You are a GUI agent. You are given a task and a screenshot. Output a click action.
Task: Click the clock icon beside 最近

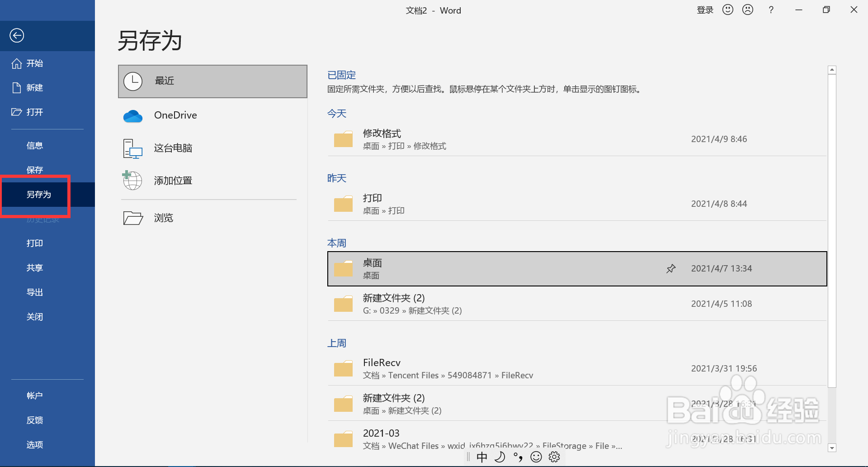pyautogui.click(x=133, y=81)
